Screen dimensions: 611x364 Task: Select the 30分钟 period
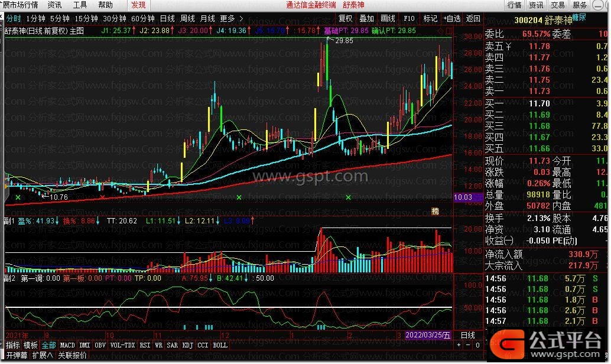(x=115, y=18)
